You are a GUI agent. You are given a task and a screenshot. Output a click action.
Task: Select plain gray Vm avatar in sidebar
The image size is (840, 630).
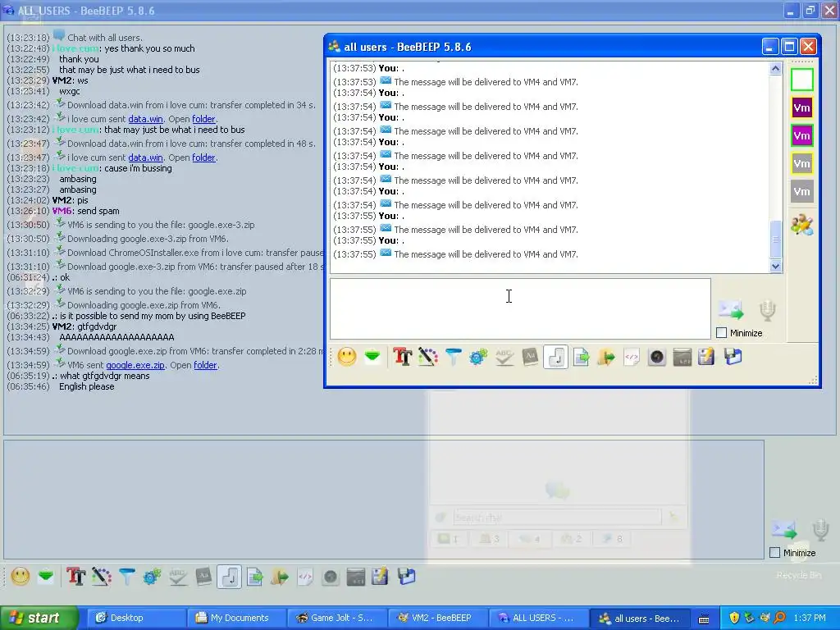pyautogui.click(x=802, y=191)
